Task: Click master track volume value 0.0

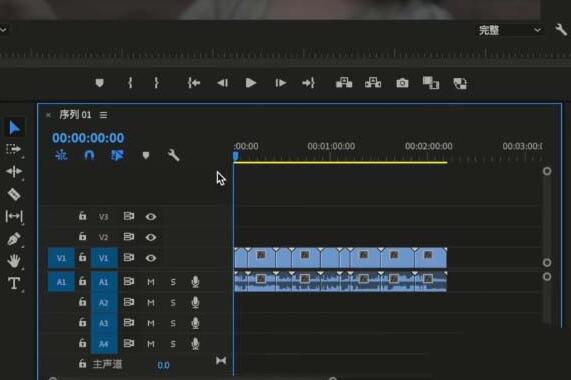Action: (163, 365)
